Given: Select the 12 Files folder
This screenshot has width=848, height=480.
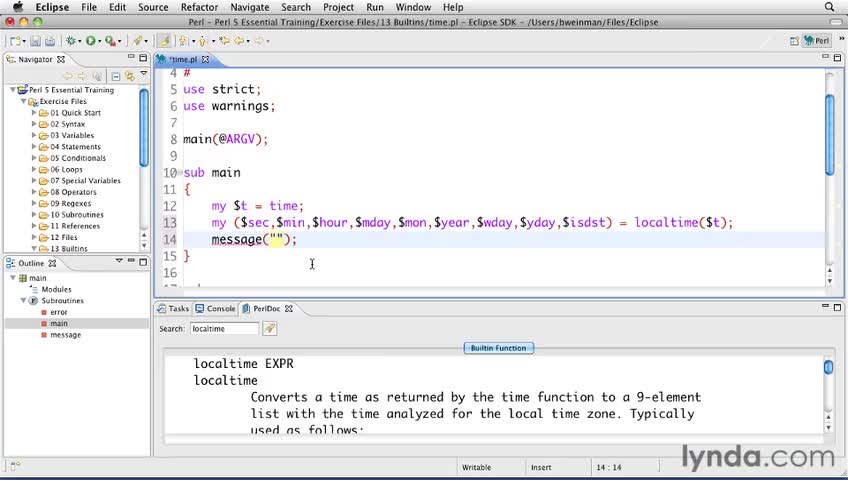Looking at the screenshot, I should [64, 237].
